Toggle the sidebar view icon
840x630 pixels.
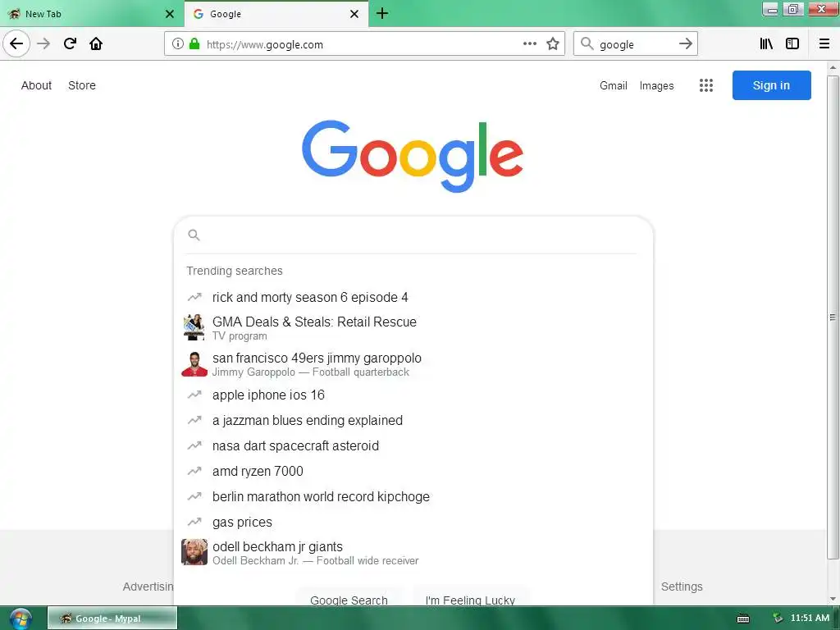coord(792,44)
